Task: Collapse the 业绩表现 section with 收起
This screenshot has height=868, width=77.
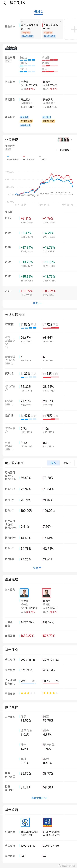Action: (x=37, y=303)
